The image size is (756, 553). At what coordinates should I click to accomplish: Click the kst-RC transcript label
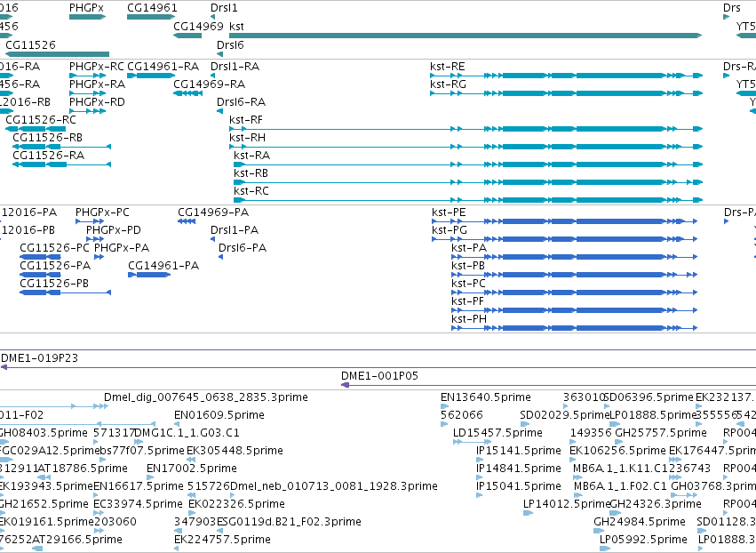click(251, 191)
